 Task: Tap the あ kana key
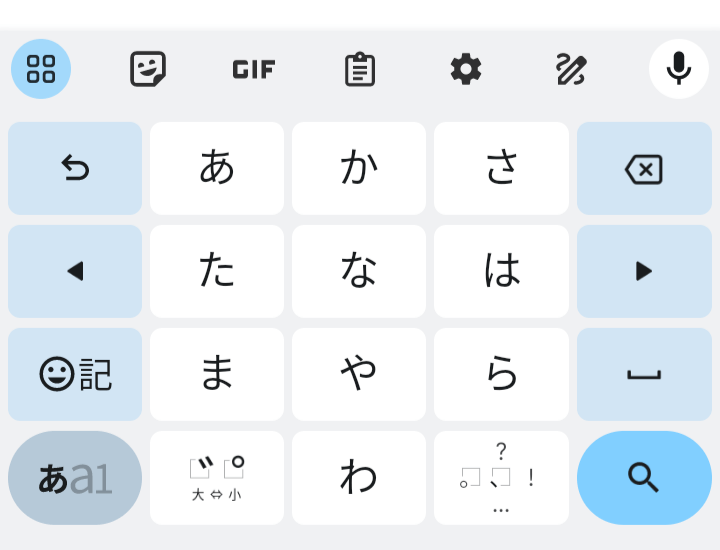pyautogui.click(x=217, y=168)
